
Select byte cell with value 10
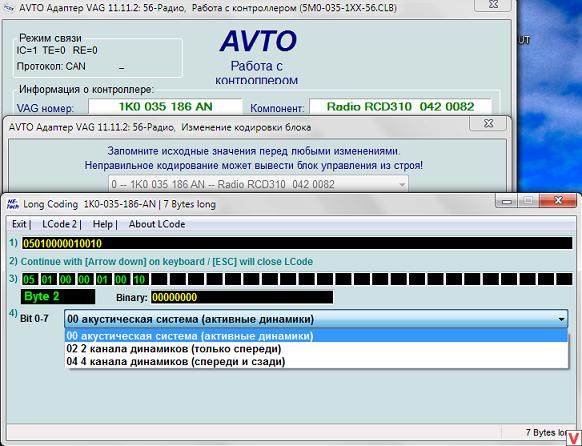pos(140,279)
